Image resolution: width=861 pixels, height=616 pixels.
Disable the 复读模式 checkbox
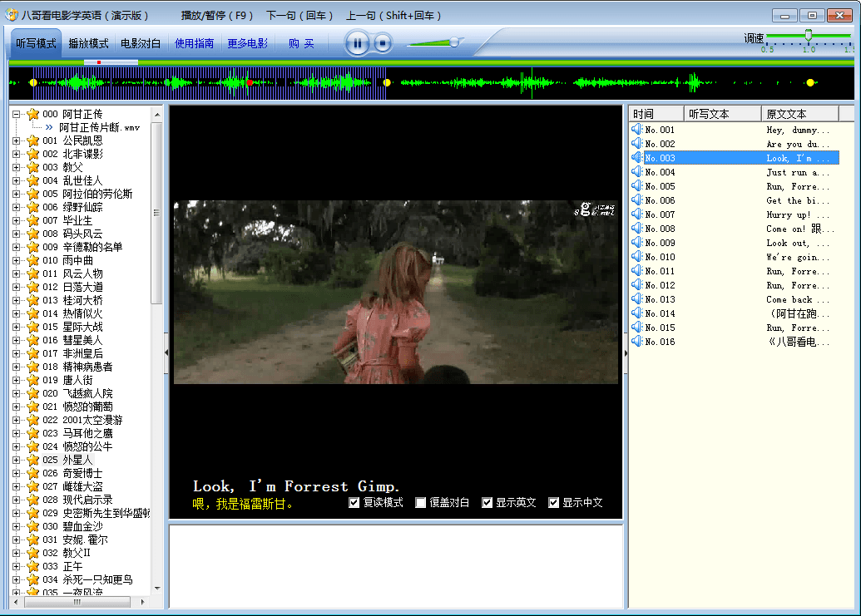click(354, 503)
